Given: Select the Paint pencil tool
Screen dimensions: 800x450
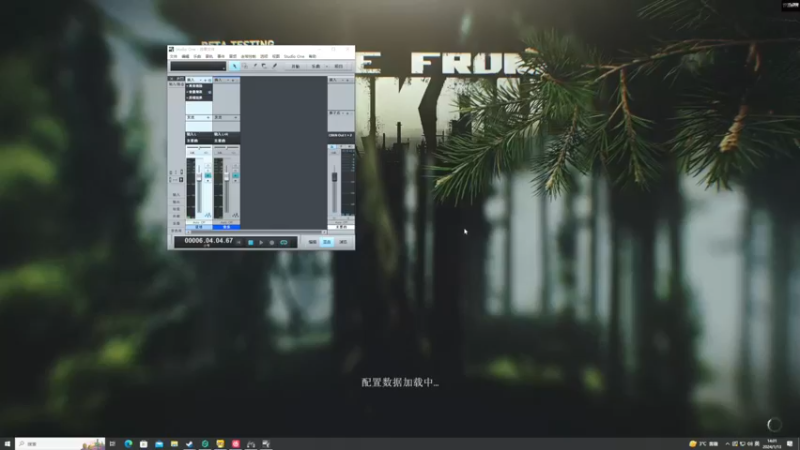Looking at the screenshot, I should (274, 66).
